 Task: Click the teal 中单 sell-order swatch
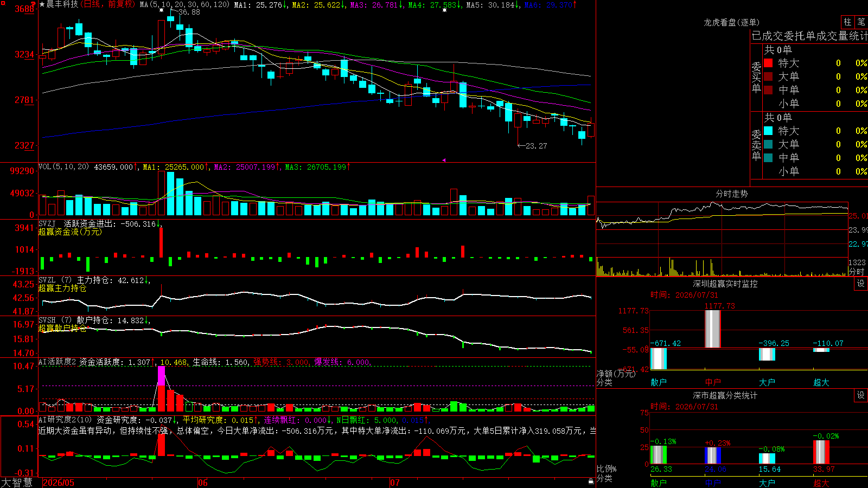click(x=768, y=158)
